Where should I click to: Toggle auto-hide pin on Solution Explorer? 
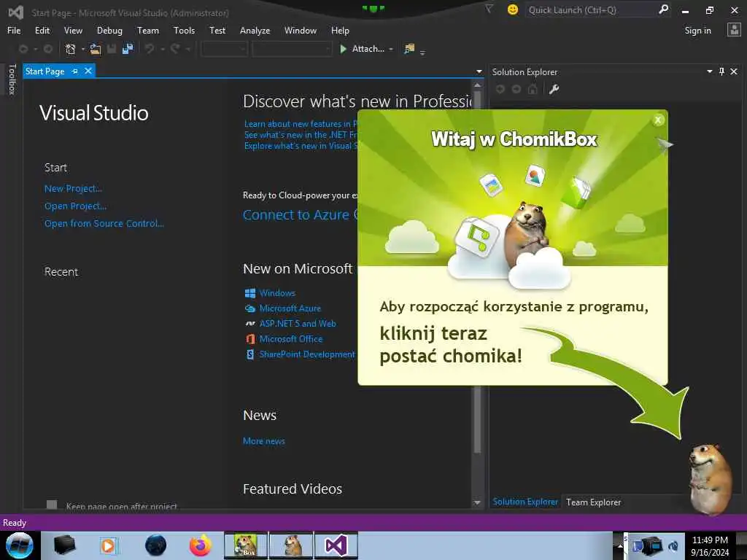click(721, 71)
